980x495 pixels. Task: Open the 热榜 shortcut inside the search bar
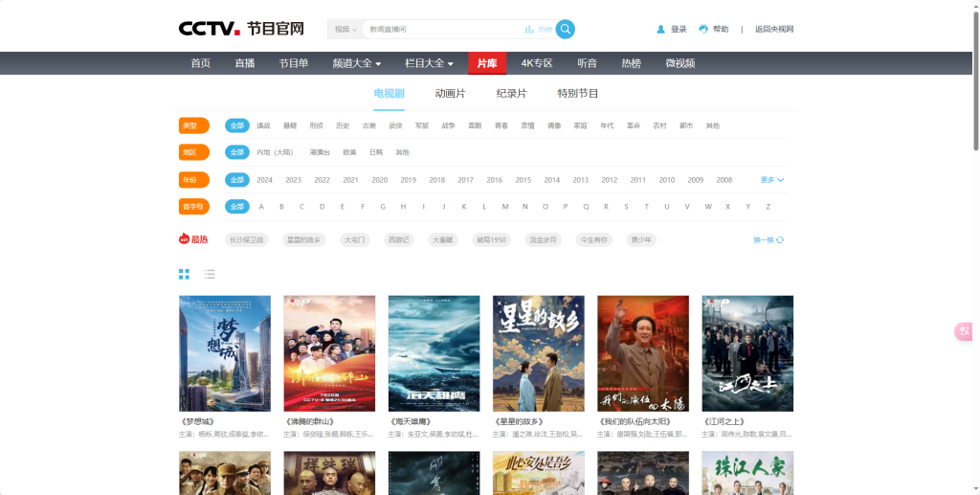point(539,30)
